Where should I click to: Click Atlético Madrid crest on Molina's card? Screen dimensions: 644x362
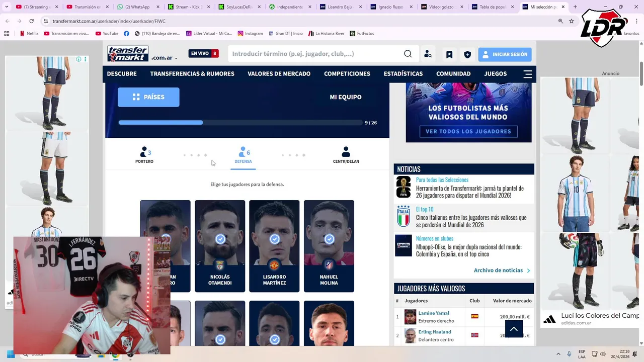329,264
